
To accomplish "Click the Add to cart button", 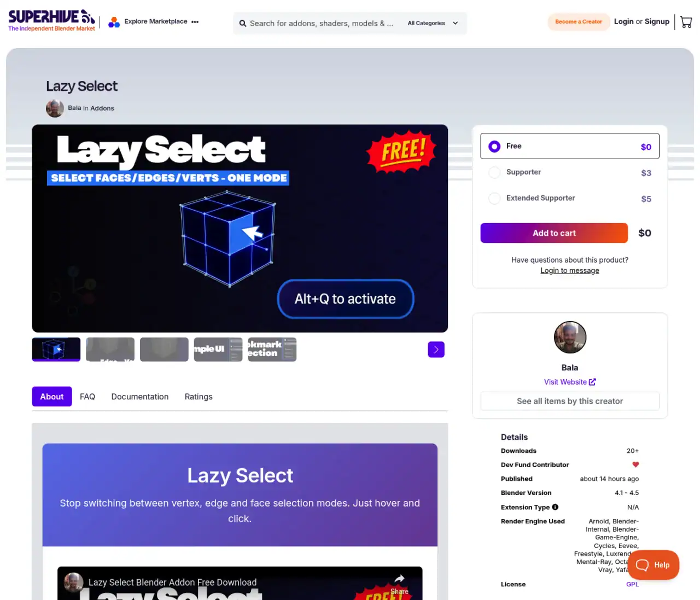I will click(x=554, y=233).
